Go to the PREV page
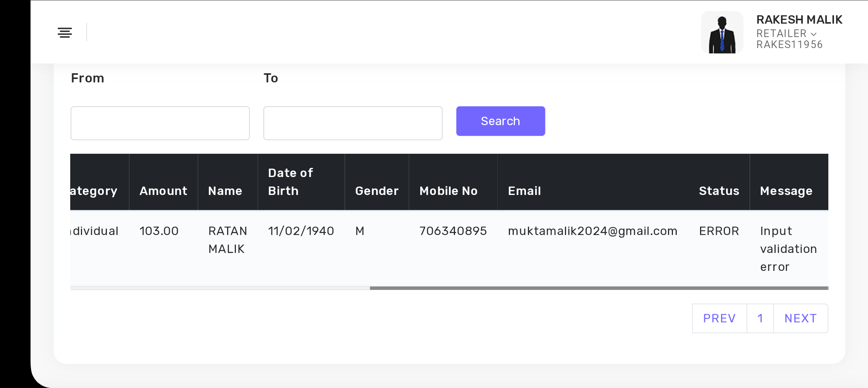868x388 pixels. click(719, 318)
